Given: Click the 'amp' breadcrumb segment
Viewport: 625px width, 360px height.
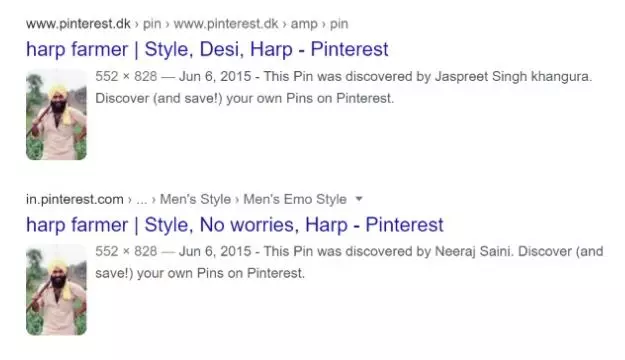Looking at the screenshot, I should pyautogui.click(x=304, y=24).
